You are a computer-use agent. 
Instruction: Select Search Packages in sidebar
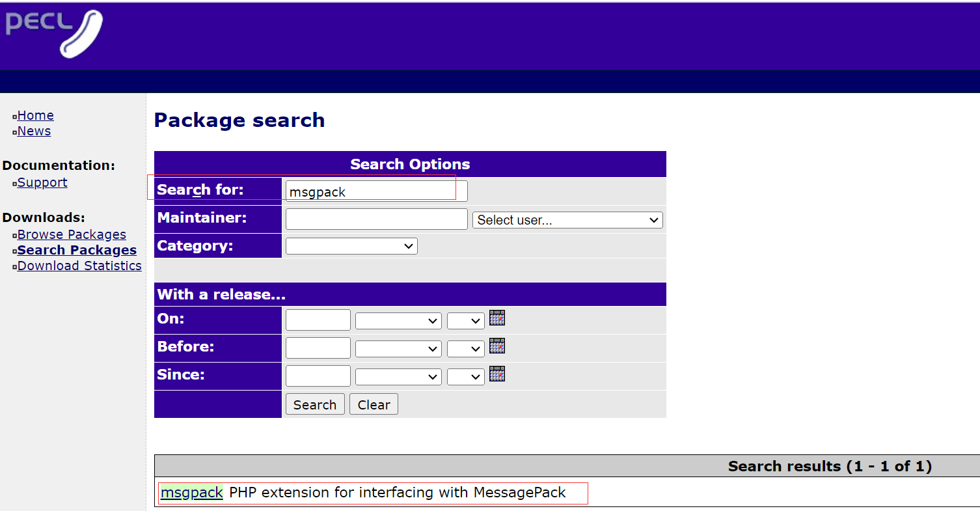click(x=77, y=250)
